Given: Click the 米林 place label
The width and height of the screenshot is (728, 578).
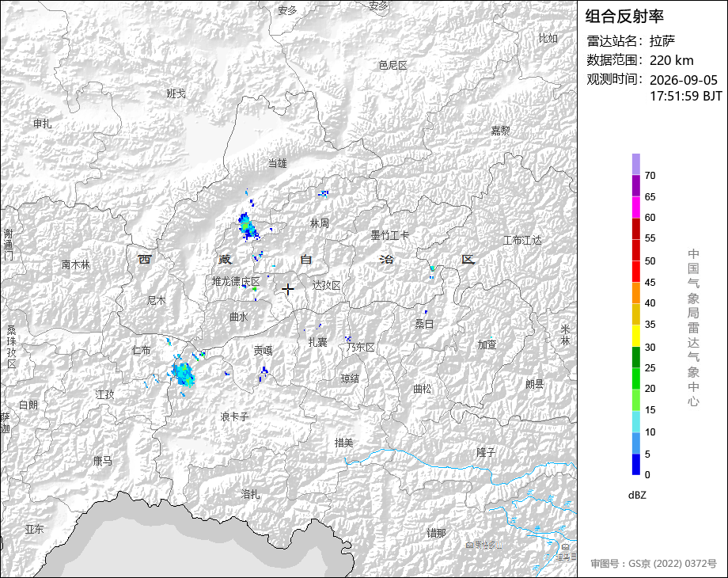Looking at the screenshot, I should click(565, 335).
